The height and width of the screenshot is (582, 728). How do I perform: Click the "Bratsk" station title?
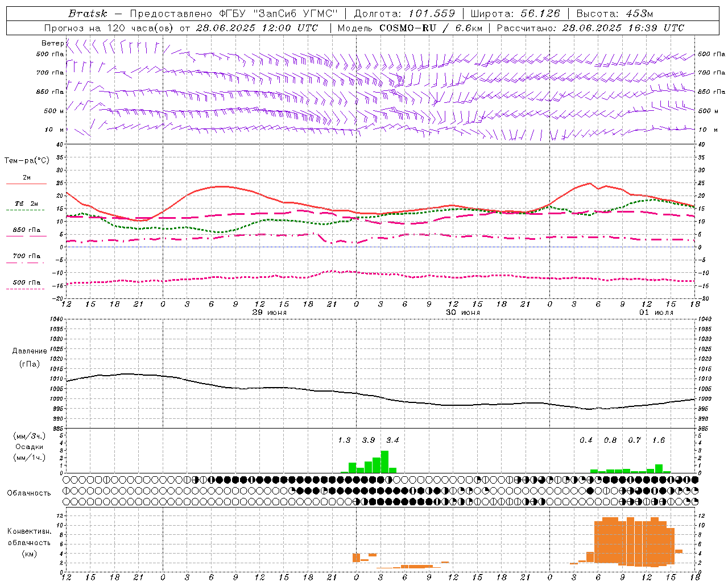pos(88,14)
